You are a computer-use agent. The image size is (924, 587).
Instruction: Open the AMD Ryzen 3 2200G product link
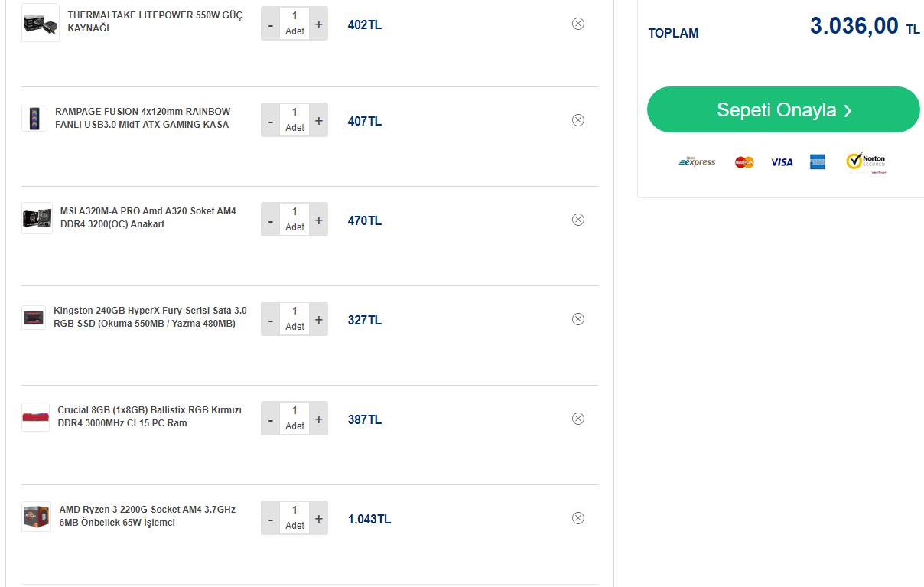pyautogui.click(x=147, y=516)
